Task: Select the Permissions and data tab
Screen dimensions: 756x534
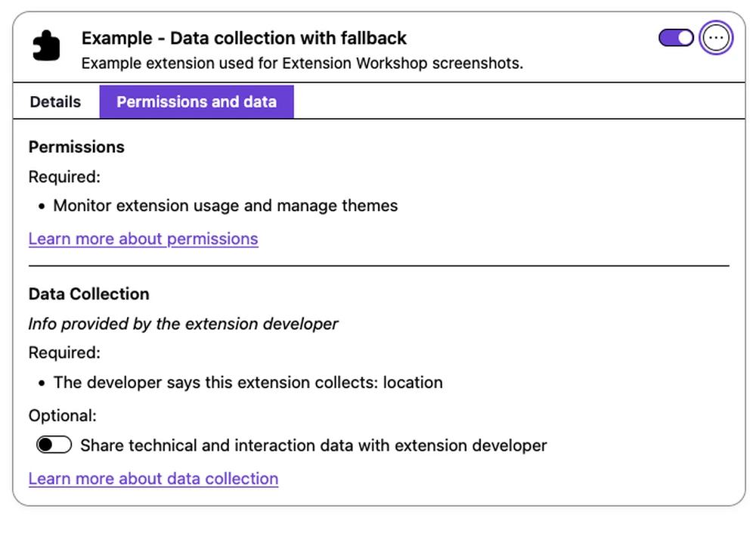Action: [197, 102]
